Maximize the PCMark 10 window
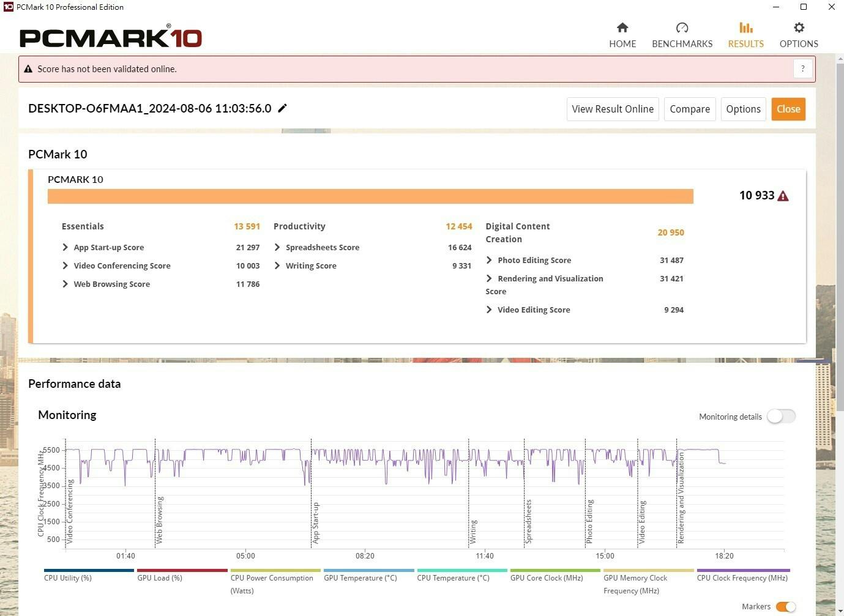Screen dimensions: 844x616 point(804,7)
